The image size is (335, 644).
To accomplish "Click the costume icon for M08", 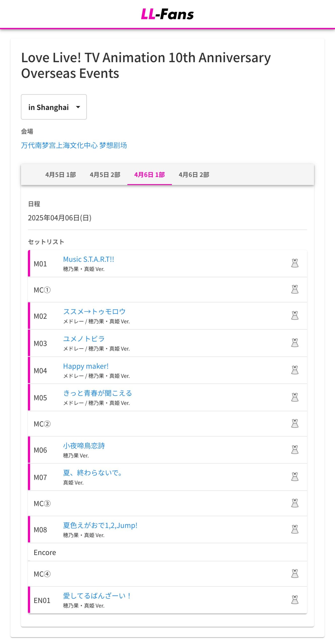I will (295, 529).
